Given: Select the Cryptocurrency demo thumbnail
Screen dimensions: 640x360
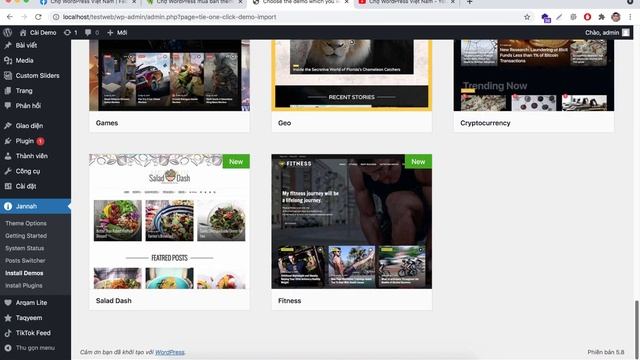Looking at the screenshot, I should pos(533,75).
